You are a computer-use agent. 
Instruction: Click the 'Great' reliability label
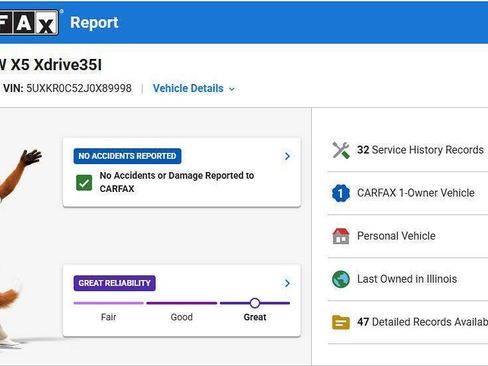click(255, 317)
